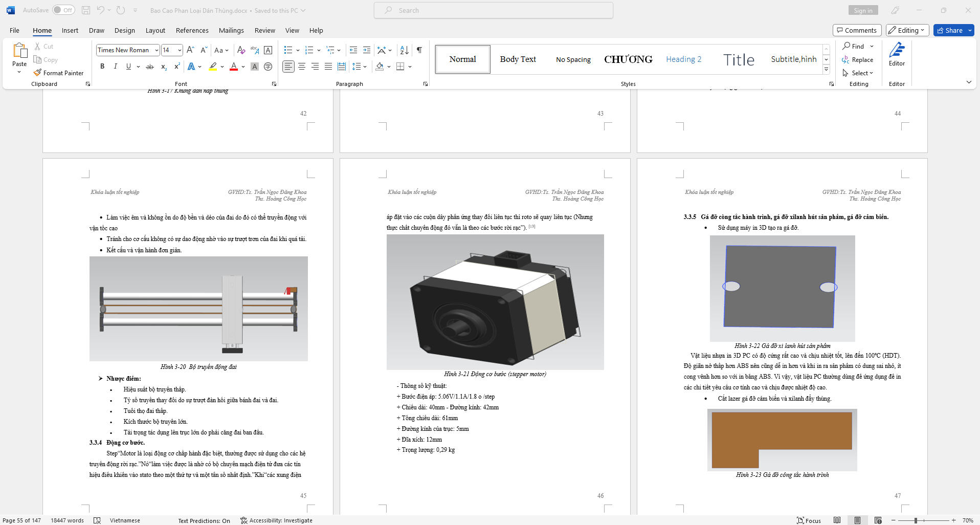Expand the font size dropdown
Image resolution: width=980 pixels, height=525 pixels.
tap(180, 50)
